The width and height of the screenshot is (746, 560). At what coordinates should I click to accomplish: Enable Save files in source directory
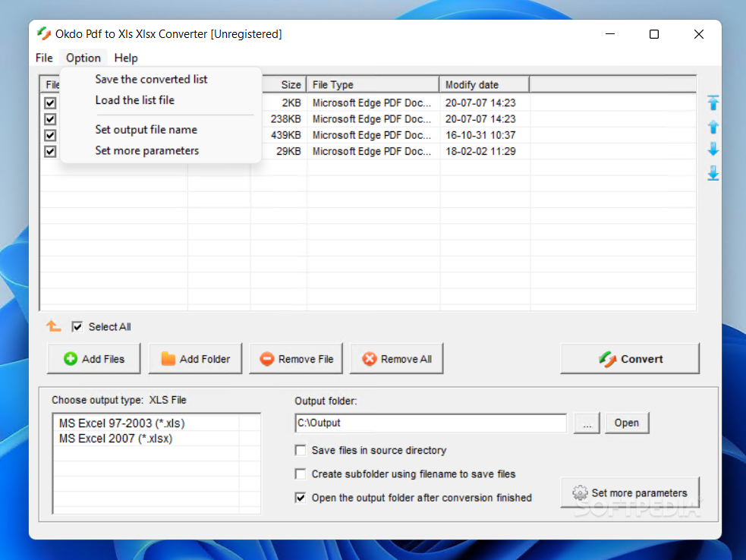pyautogui.click(x=301, y=450)
